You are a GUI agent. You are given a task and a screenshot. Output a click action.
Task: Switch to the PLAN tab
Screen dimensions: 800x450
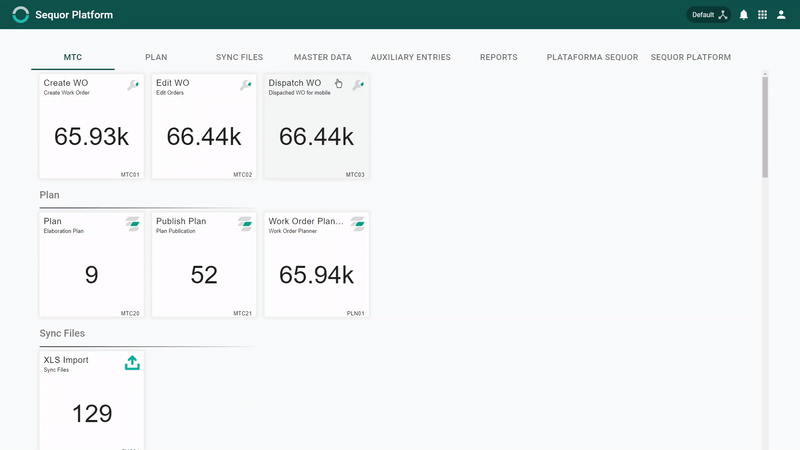[x=156, y=57]
